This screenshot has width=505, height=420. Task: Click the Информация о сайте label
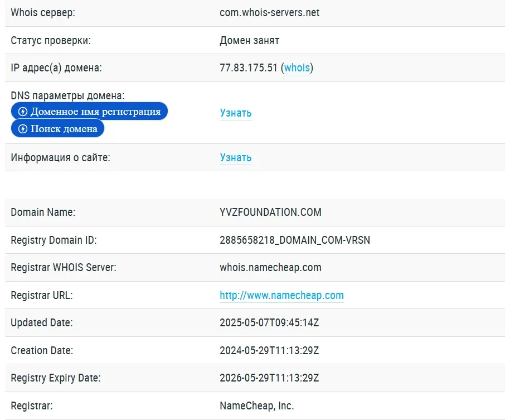[x=61, y=158]
